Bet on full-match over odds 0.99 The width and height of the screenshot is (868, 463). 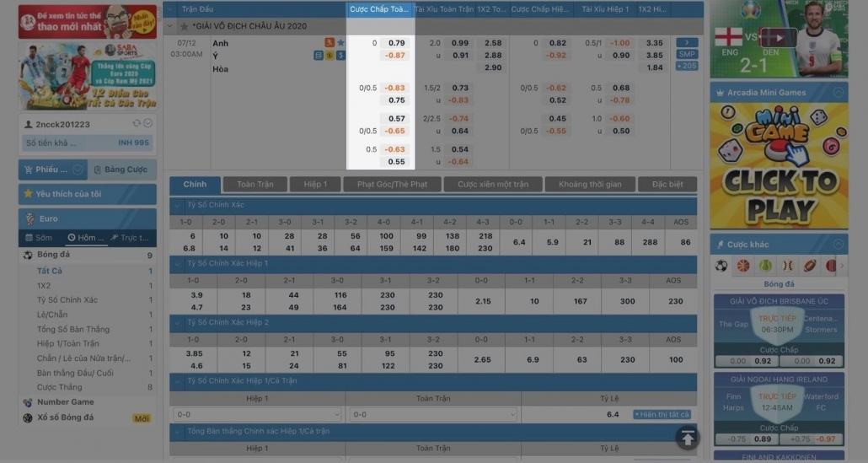pyautogui.click(x=459, y=43)
